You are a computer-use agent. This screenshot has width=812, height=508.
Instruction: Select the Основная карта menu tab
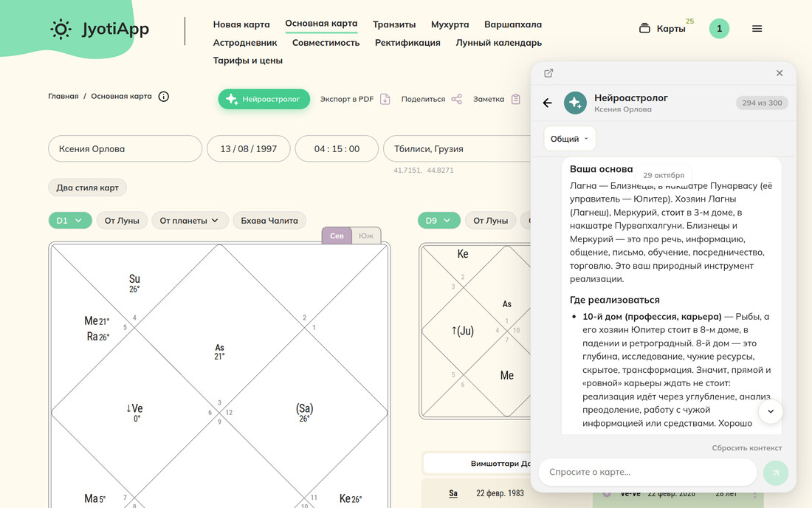point(321,24)
